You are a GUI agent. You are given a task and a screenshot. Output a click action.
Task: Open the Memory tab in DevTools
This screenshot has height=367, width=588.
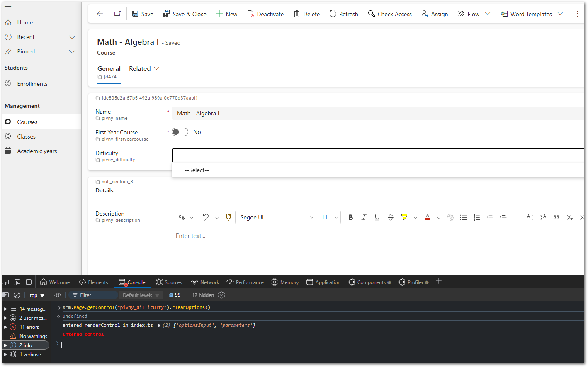[x=285, y=282]
